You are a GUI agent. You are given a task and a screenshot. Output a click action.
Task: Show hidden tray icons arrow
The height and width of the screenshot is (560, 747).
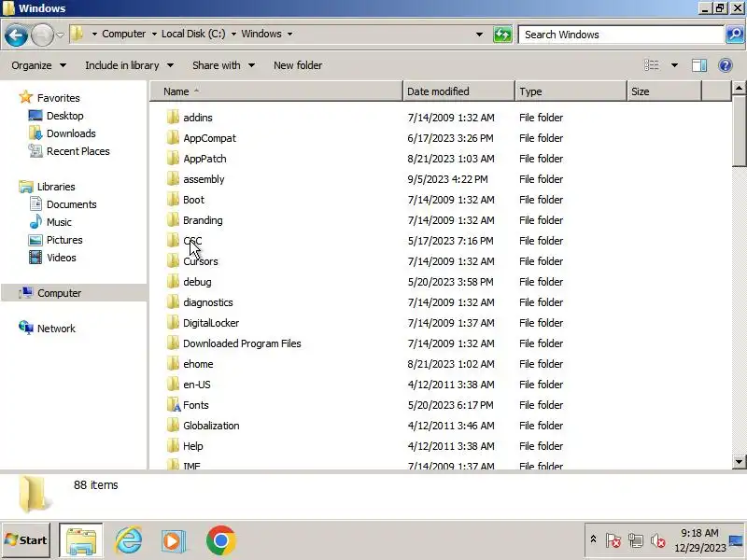(593, 539)
